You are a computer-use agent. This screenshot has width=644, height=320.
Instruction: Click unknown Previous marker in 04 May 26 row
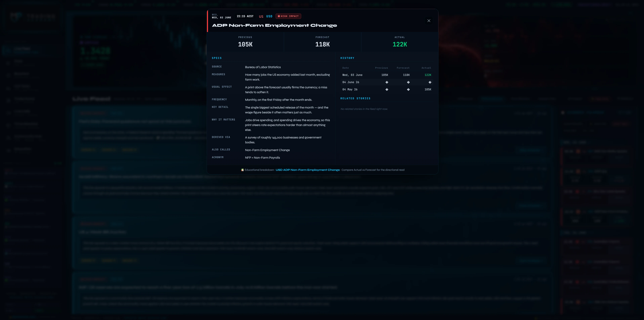[x=387, y=89]
